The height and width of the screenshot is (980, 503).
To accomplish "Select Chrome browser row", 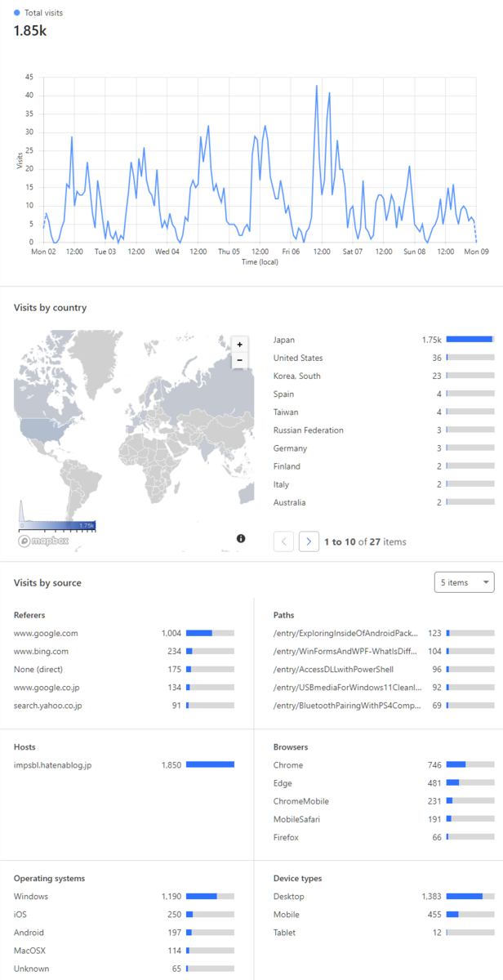I will pos(384,765).
